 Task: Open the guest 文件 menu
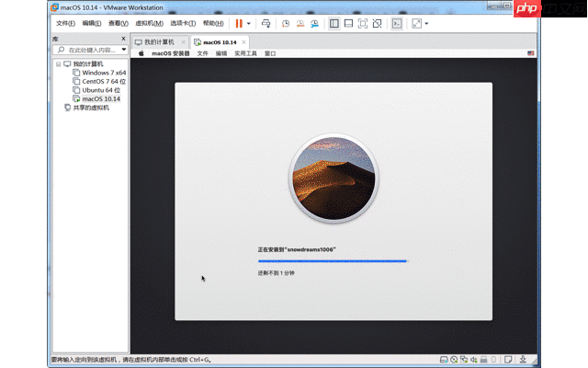click(x=202, y=53)
